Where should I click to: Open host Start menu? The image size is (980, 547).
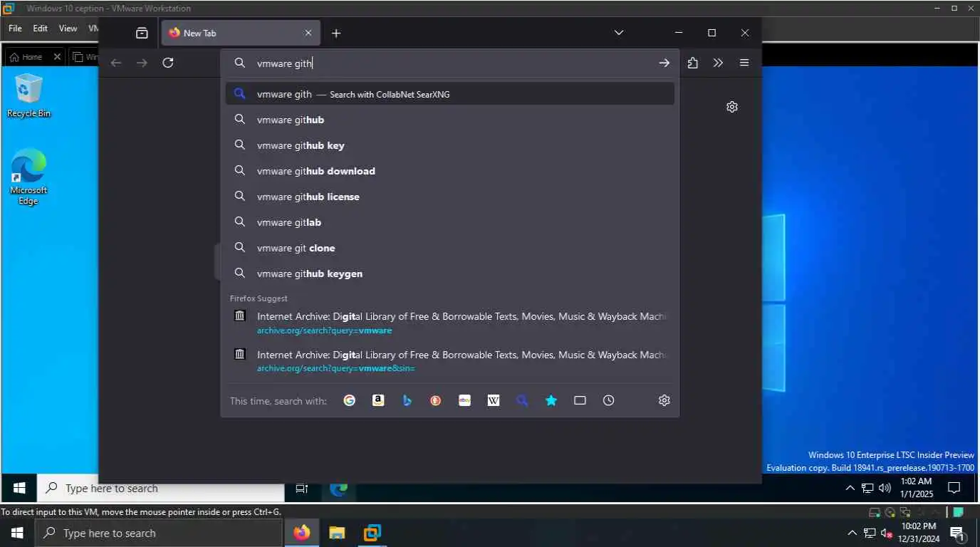pyautogui.click(x=17, y=533)
